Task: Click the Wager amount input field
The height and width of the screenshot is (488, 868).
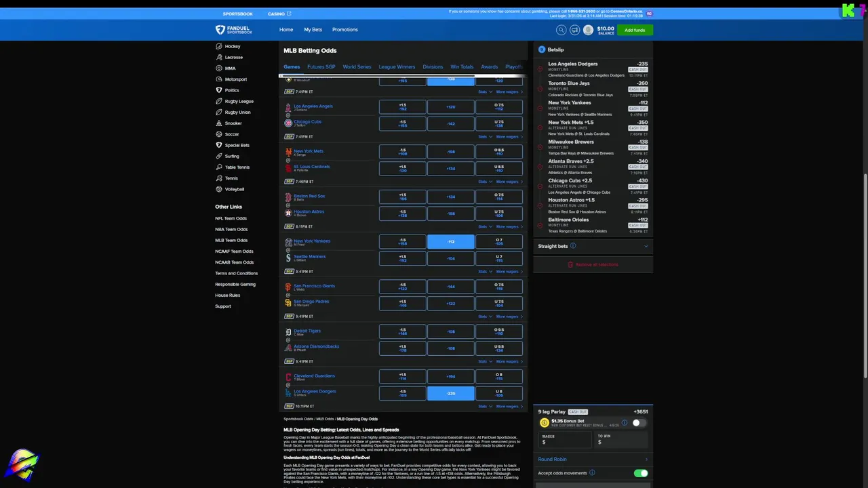Action: (x=564, y=439)
